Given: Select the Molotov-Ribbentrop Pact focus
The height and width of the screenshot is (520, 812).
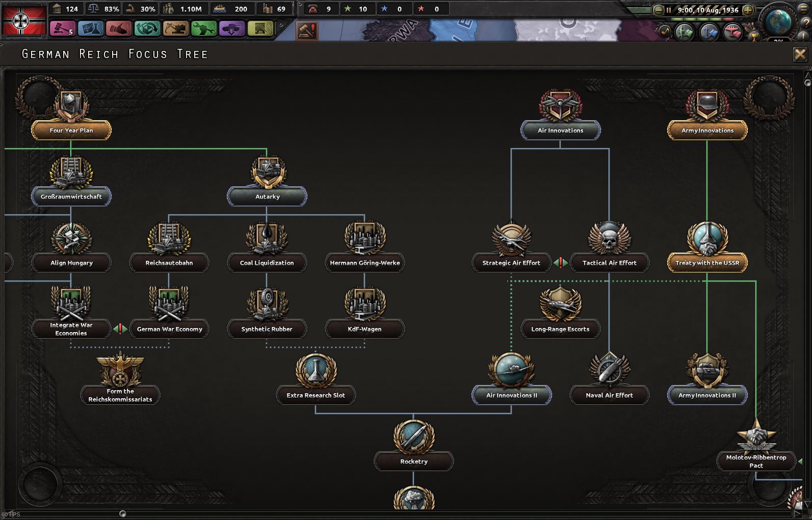Looking at the screenshot, I should [x=756, y=461].
